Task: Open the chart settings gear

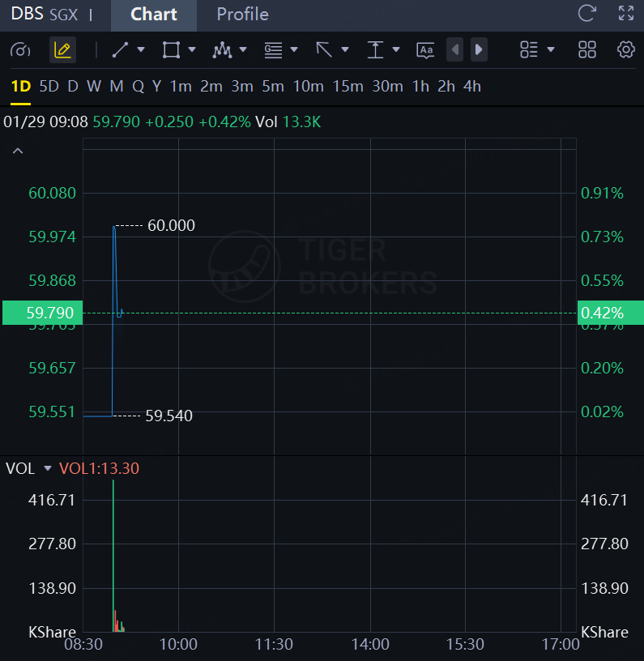Action: 626,49
